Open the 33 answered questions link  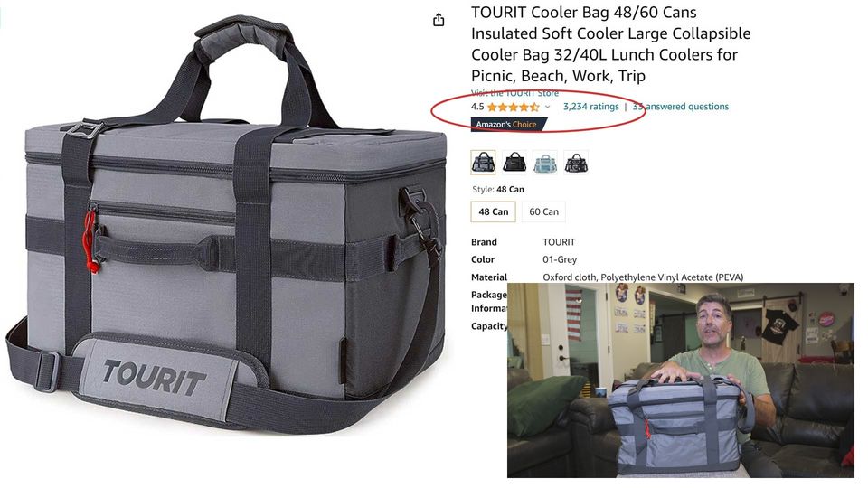680,107
